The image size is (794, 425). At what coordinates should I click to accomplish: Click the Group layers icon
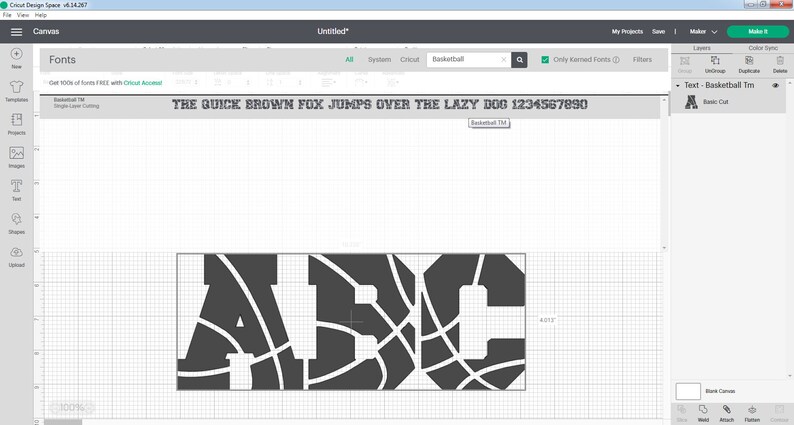(x=685, y=64)
